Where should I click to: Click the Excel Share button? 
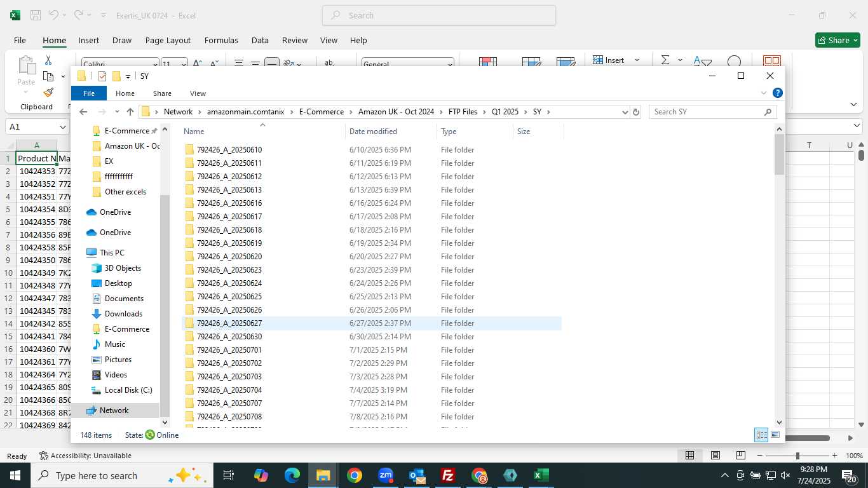point(837,40)
